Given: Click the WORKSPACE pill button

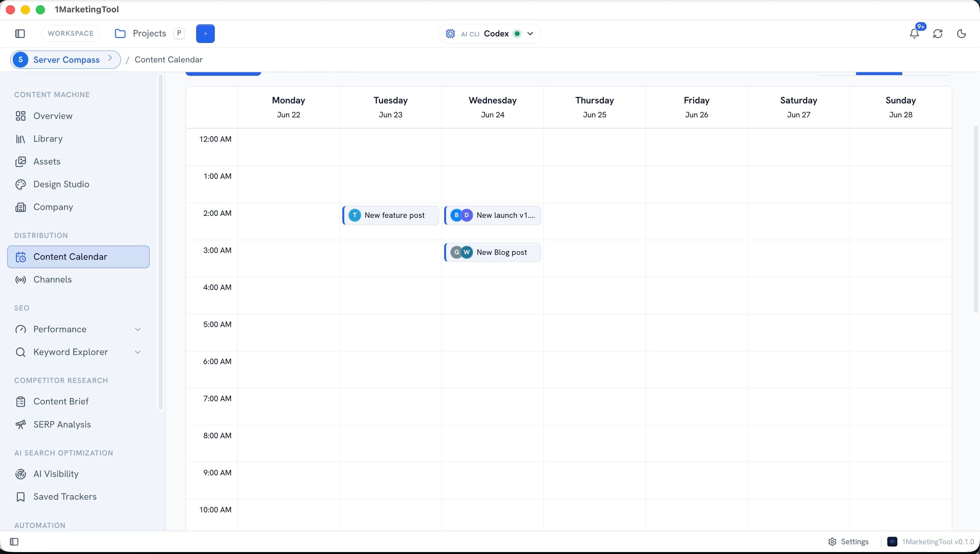Looking at the screenshot, I should (x=70, y=33).
